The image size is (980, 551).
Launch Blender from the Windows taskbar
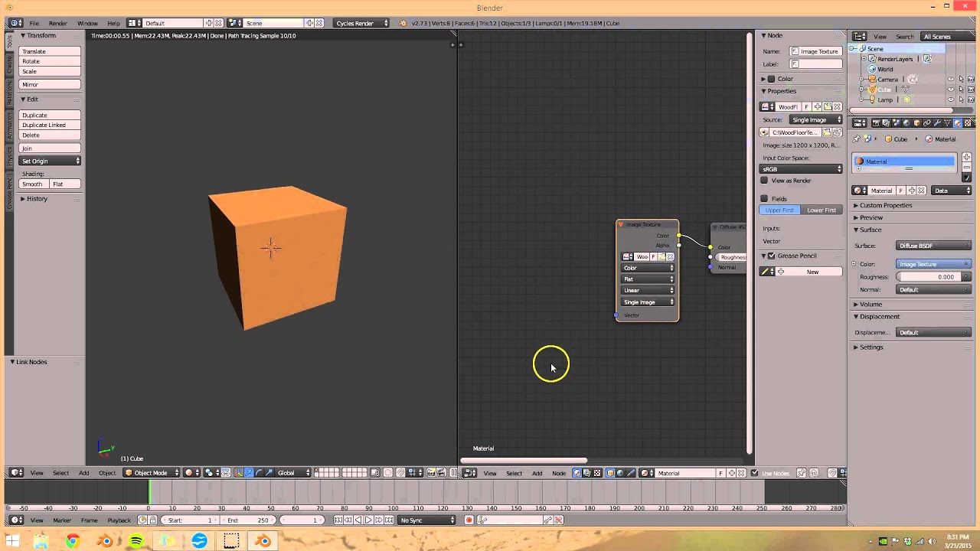(x=264, y=541)
